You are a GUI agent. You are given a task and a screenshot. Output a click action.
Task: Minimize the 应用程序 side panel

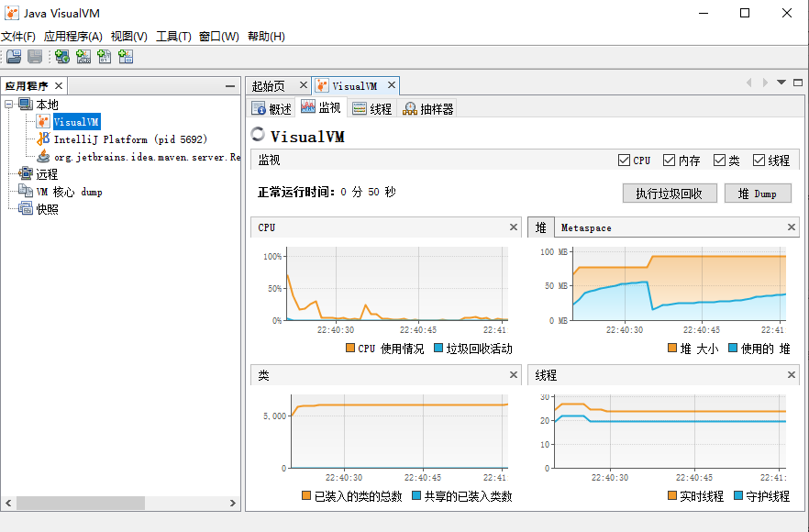click(x=230, y=85)
